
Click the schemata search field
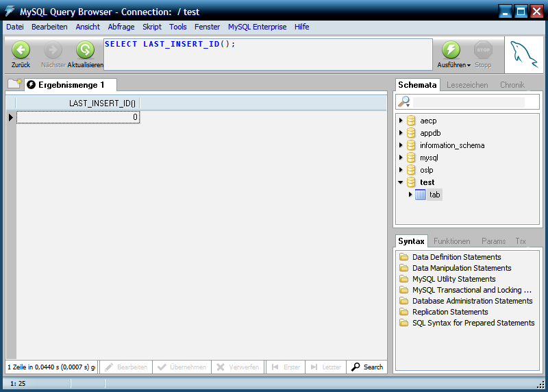(469, 102)
